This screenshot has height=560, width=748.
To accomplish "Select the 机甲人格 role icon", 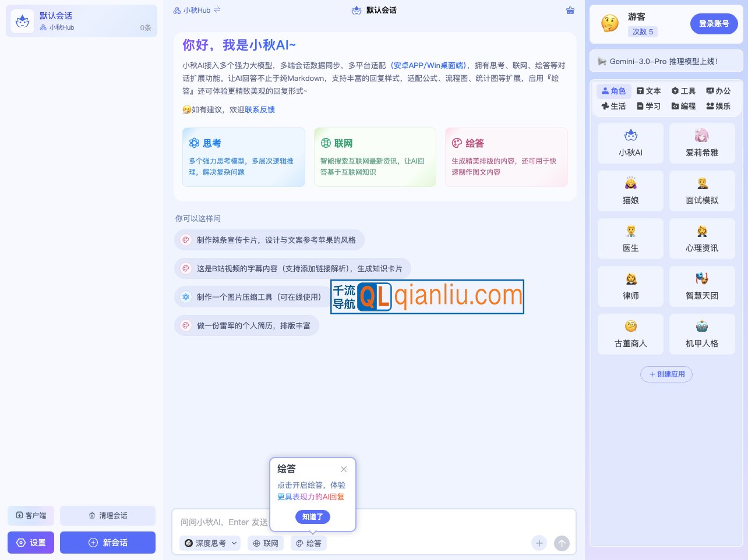I will [702, 334].
